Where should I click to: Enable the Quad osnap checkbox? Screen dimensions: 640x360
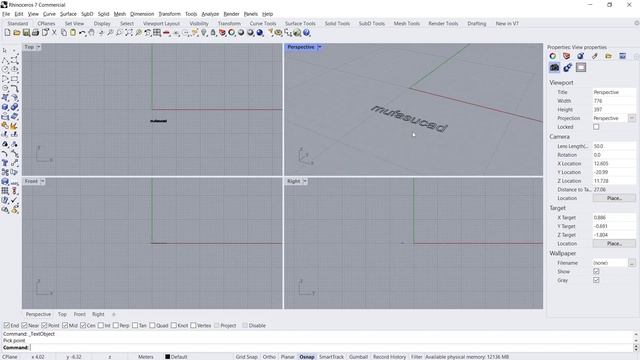[x=152, y=325]
